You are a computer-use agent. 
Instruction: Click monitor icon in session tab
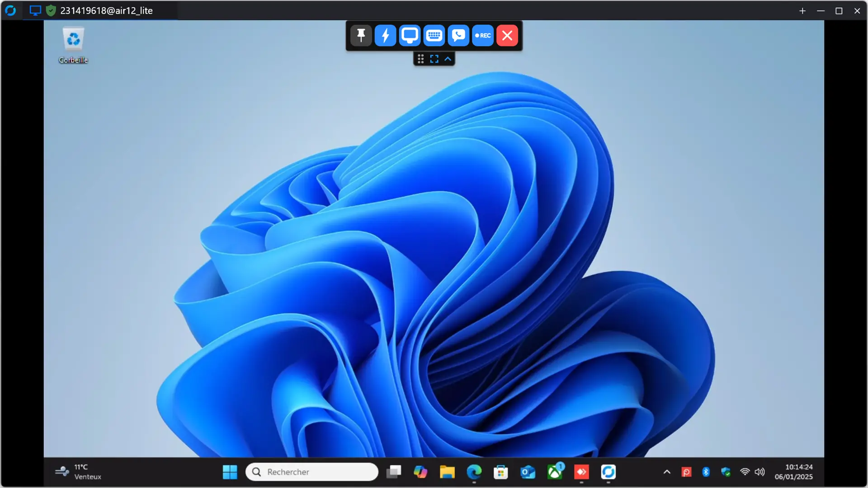(35, 10)
